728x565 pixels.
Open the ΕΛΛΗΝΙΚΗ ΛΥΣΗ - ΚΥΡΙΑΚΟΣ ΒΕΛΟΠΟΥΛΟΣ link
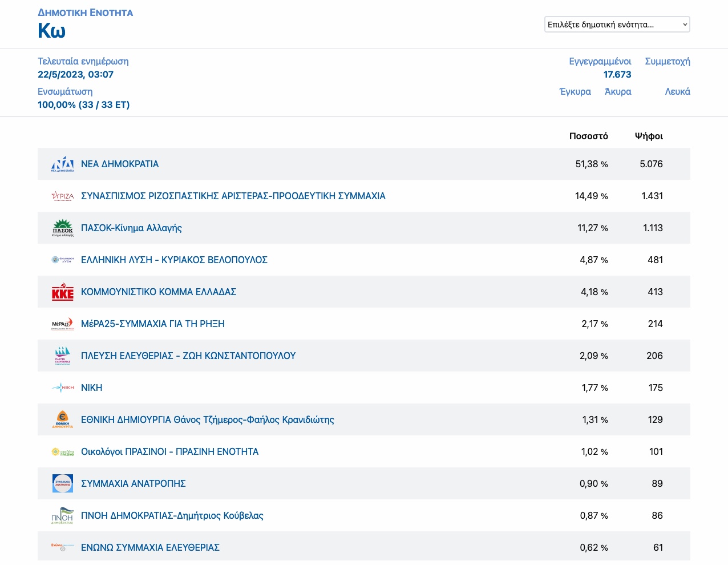click(x=174, y=260)
